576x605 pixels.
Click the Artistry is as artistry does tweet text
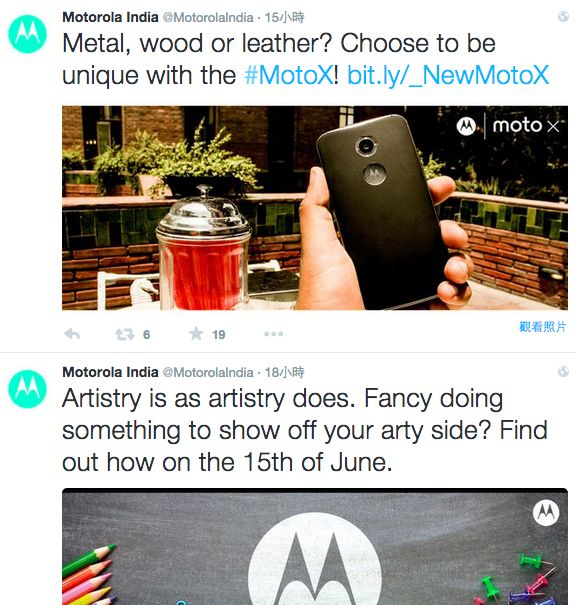pos(305,430)
